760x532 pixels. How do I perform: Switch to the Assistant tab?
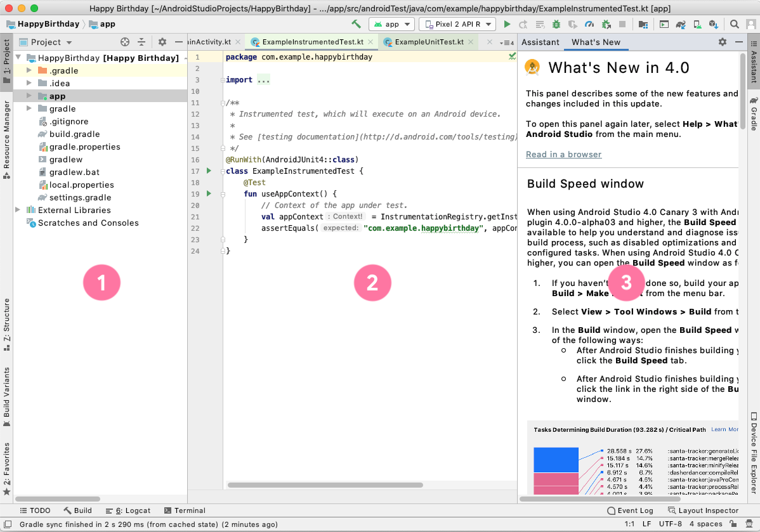point(541,42)
